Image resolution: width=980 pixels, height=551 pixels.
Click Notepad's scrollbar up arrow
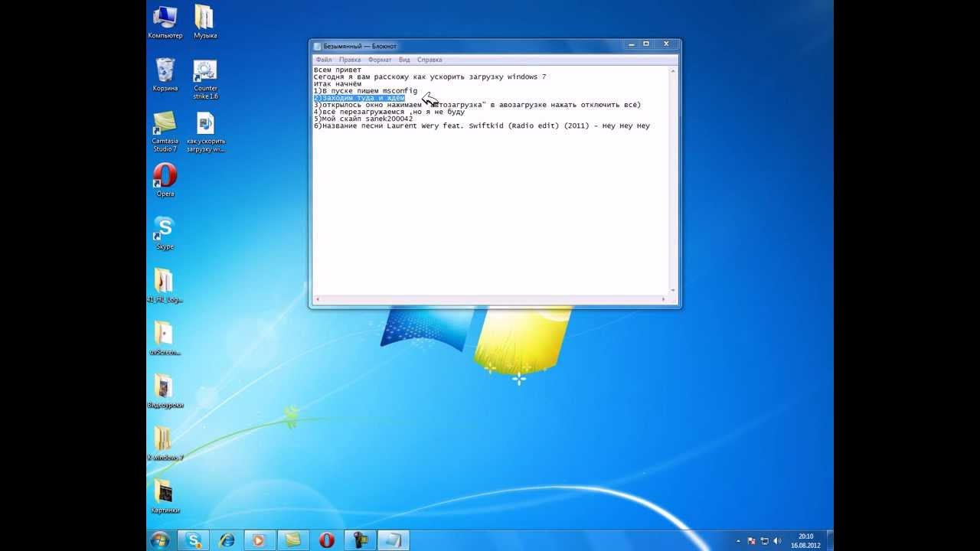[x=673, y=70]
